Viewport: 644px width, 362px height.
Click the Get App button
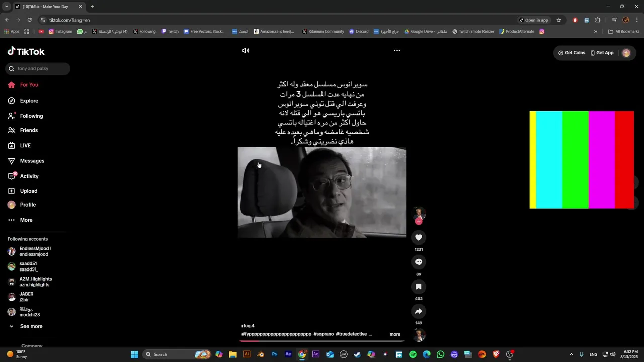click(x=602, y=53)
